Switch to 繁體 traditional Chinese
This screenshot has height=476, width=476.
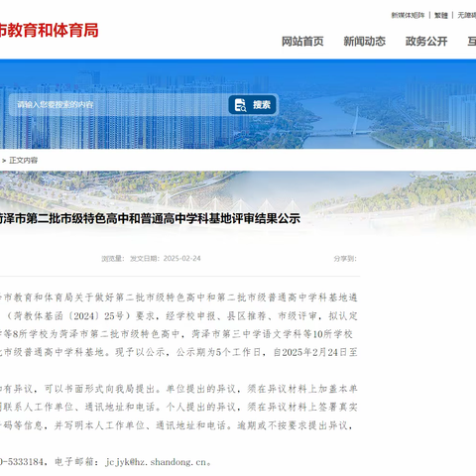[441, 15]
